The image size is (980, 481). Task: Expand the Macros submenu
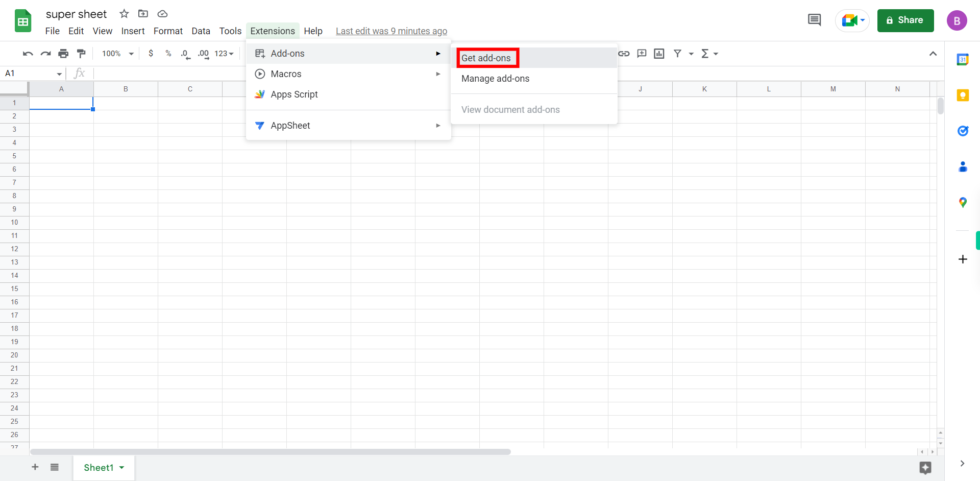pyautogui.click(x=349, y=74)
